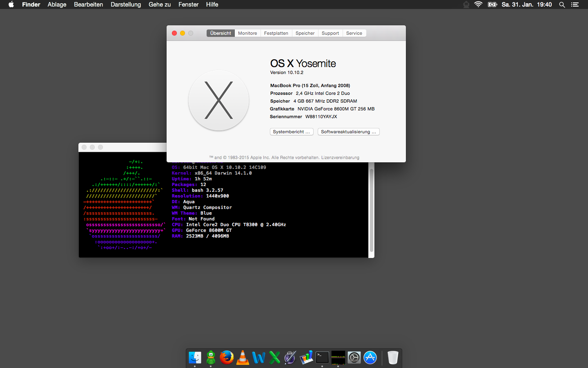Open the Apple menu
Screen dimensions: 588x368
pos(11,4)
